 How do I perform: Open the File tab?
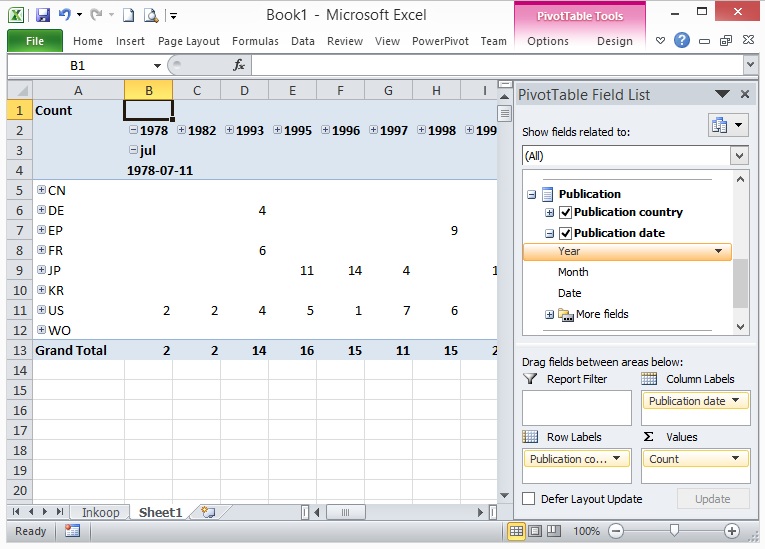coord(35,41)
